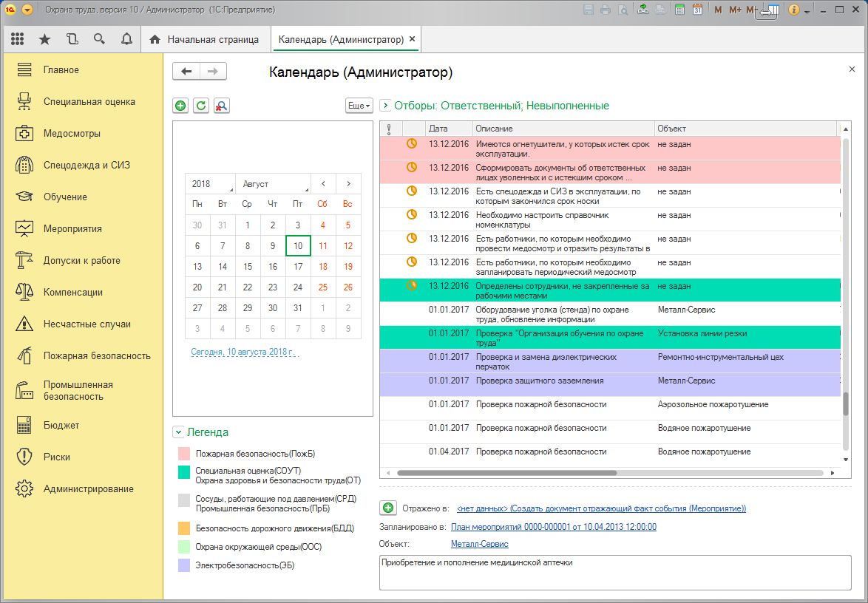
Task: Click the green add button above calendar
Action: tap(180, 106)
